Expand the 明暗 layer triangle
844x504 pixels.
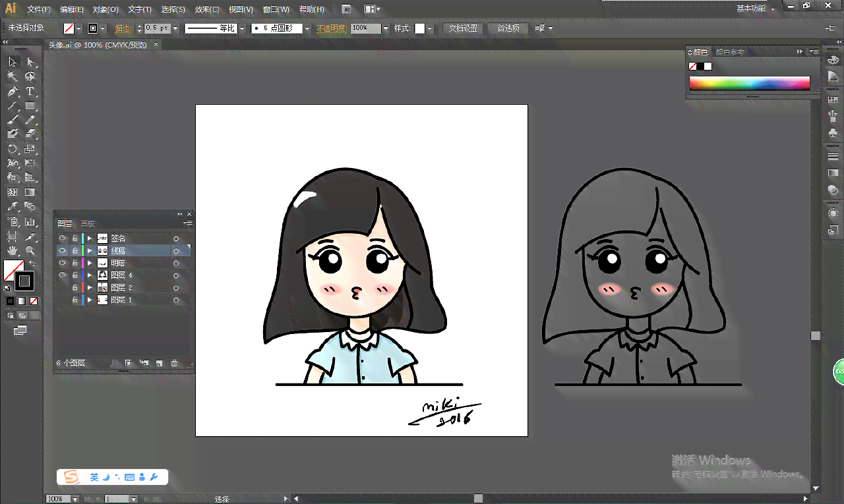(90, 263)
